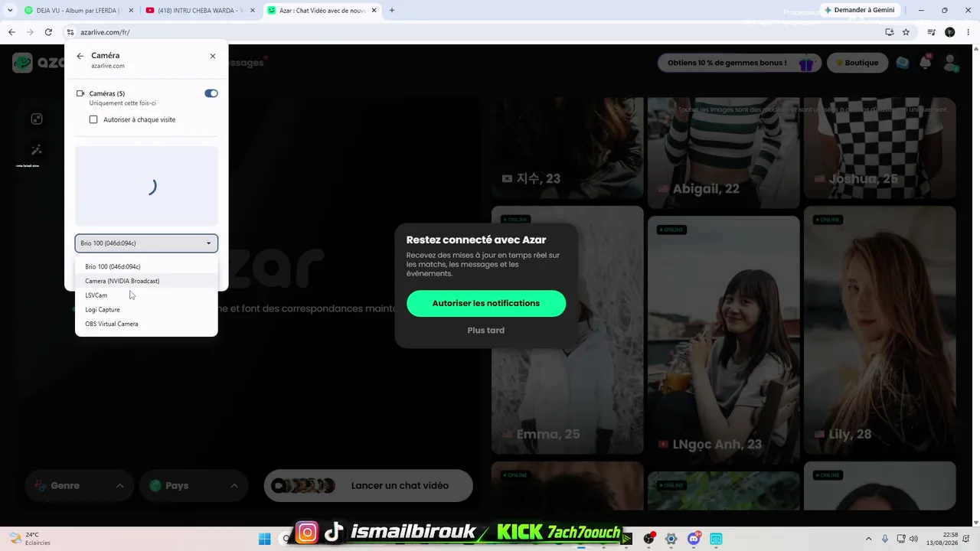Viewport: 980px width, 551px height.
Task: Choose OBS Virtual Camera option
Action: point(146,324)
